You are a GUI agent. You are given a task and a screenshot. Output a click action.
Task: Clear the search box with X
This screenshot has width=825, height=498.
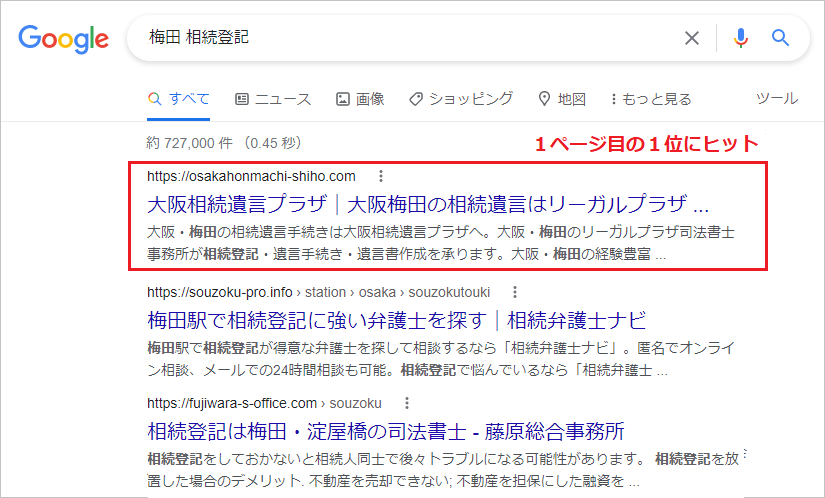click(691, 38)
